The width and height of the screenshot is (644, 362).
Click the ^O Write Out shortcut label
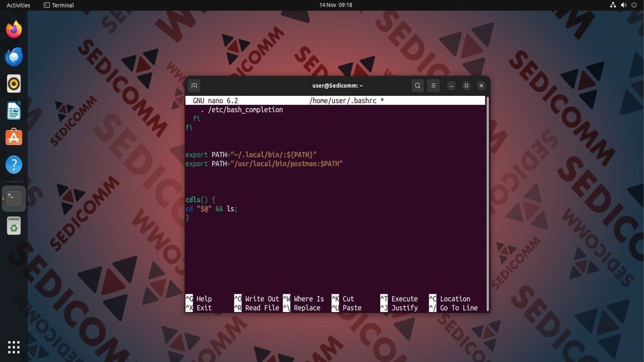257,299
